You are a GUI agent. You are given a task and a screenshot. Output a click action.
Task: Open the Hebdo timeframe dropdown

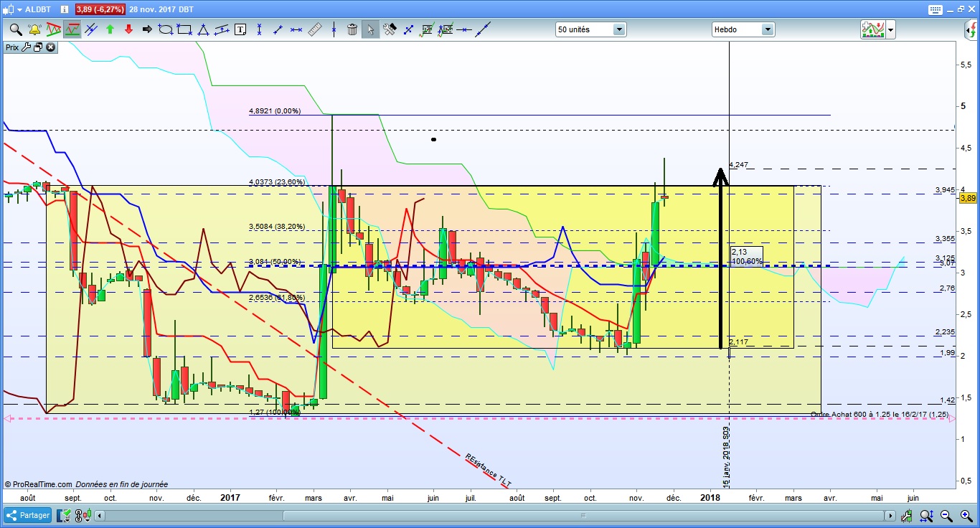[x=743, y=29]
